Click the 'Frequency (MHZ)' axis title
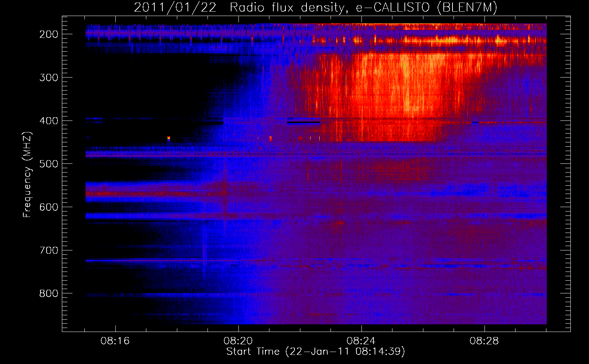Screen dimensions: 589x364 (28, 174)
